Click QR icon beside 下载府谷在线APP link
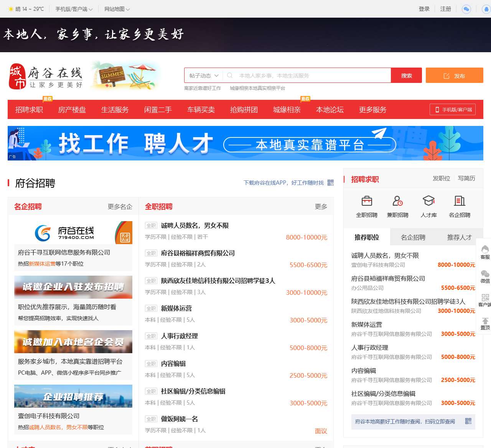The width and height of the screenshot is (491, 448). [x=330, y=183]
